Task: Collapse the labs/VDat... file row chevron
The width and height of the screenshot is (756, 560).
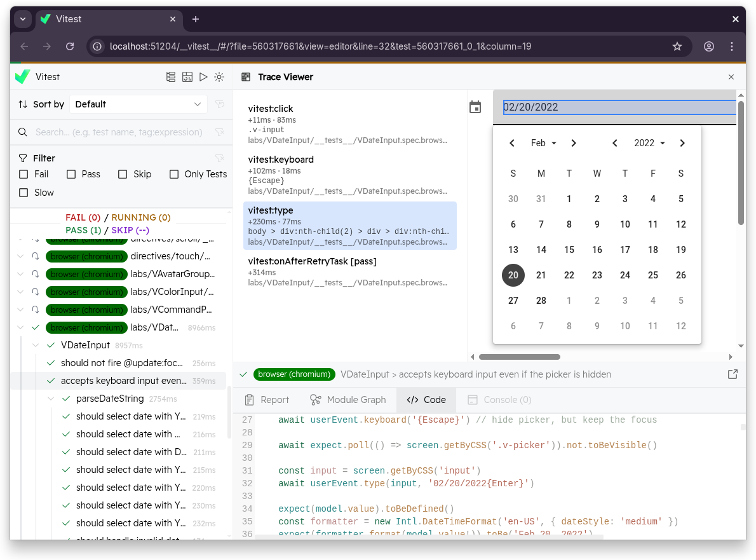Action: click(x=20, y=327)
